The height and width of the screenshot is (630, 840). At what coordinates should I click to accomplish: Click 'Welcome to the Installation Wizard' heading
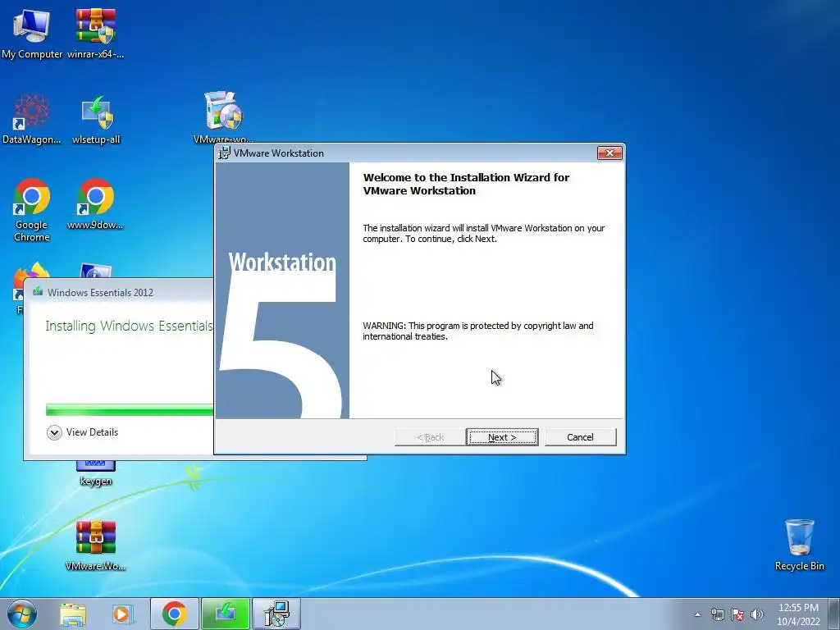[466, 185]
